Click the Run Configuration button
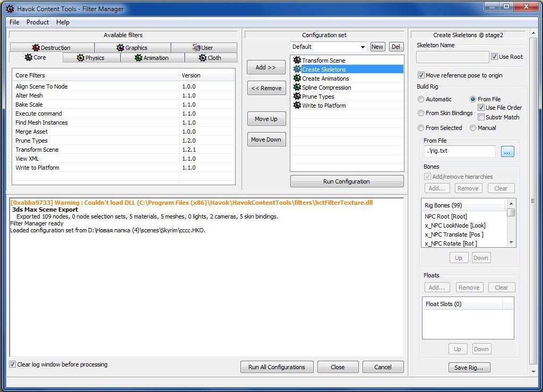This screenshot has width=543, height=392. (x=347, y=181)
